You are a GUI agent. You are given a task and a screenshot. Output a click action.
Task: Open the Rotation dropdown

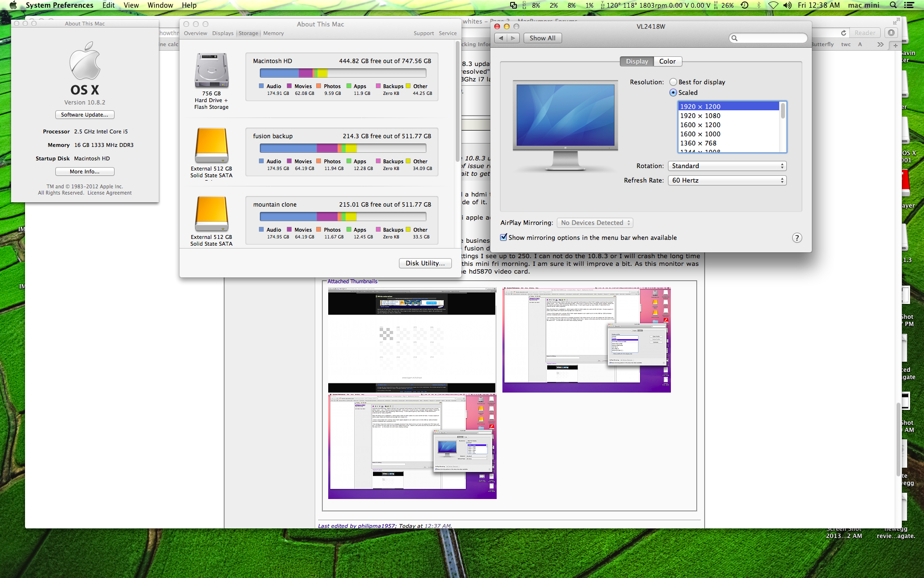coord(727,166)
